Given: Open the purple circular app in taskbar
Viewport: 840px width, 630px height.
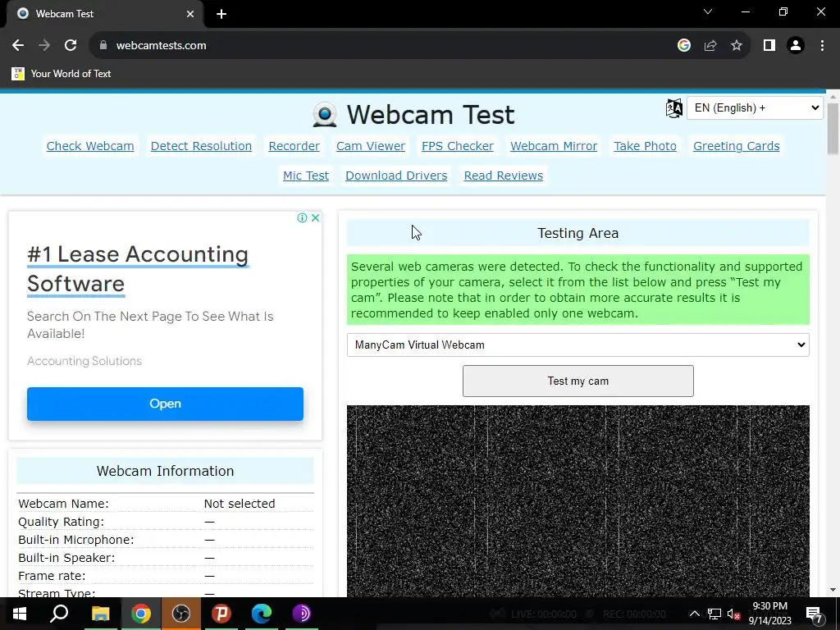Looking at the screenshot, I should (x=302, y=614).
